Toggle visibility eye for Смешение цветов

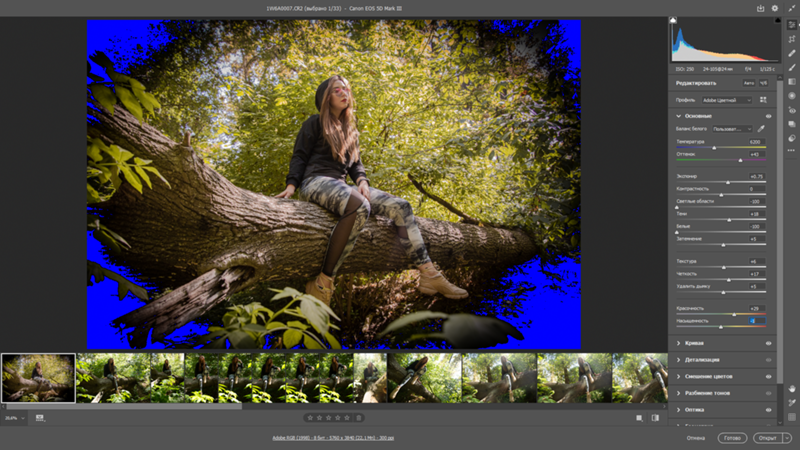[x=768, y=377]
